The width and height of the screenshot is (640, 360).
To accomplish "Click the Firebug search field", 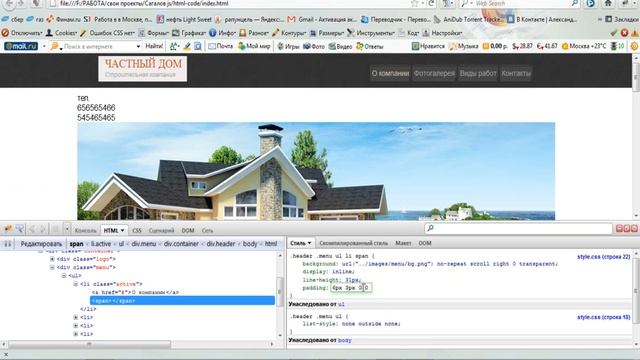I will pos(518,229).
